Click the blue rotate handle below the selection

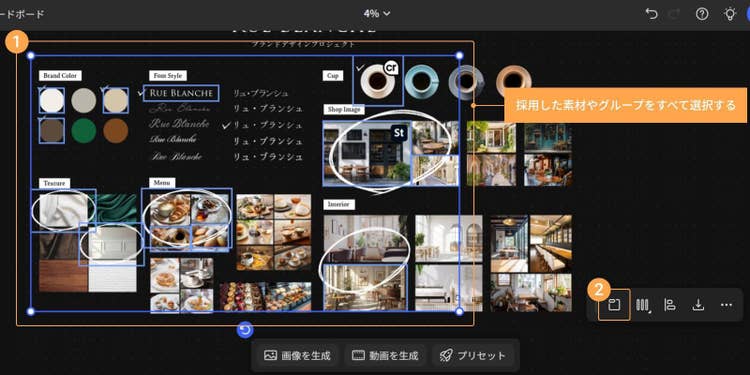tap(245, 330)
